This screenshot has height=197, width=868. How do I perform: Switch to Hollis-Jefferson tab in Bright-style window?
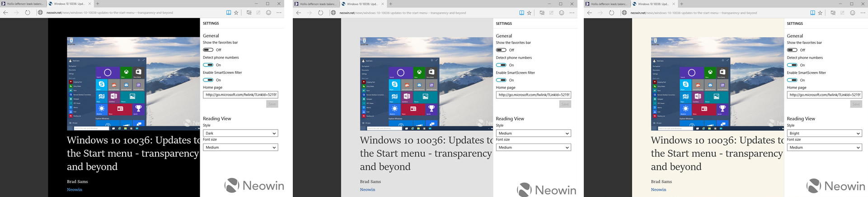[x=607, y=4]
